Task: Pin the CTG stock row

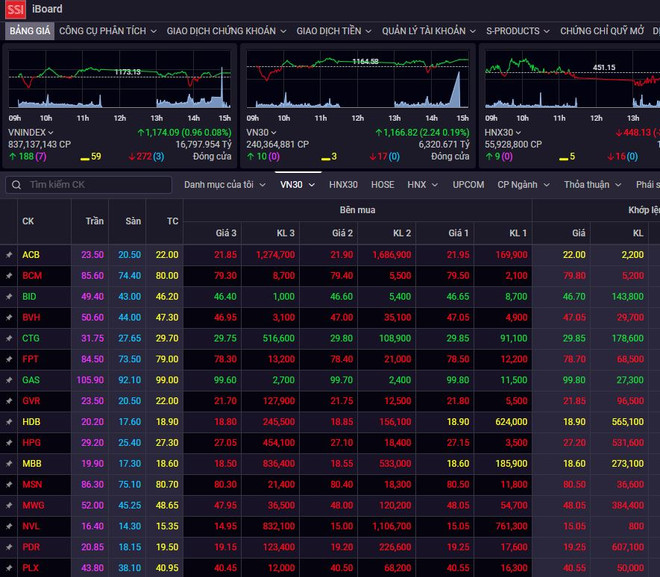Action: [9, 338]
